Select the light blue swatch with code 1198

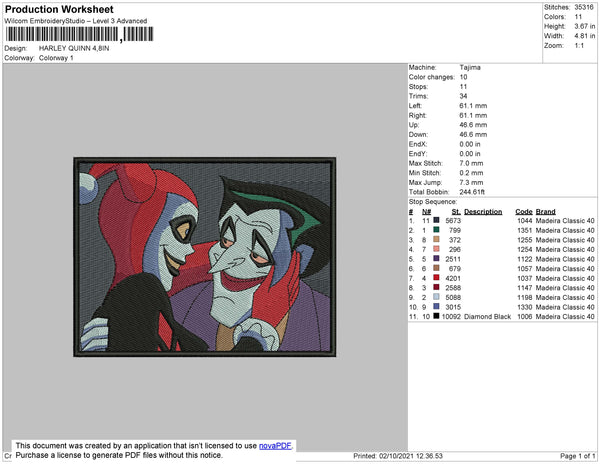pyautogui.click(x=438, y=297)
